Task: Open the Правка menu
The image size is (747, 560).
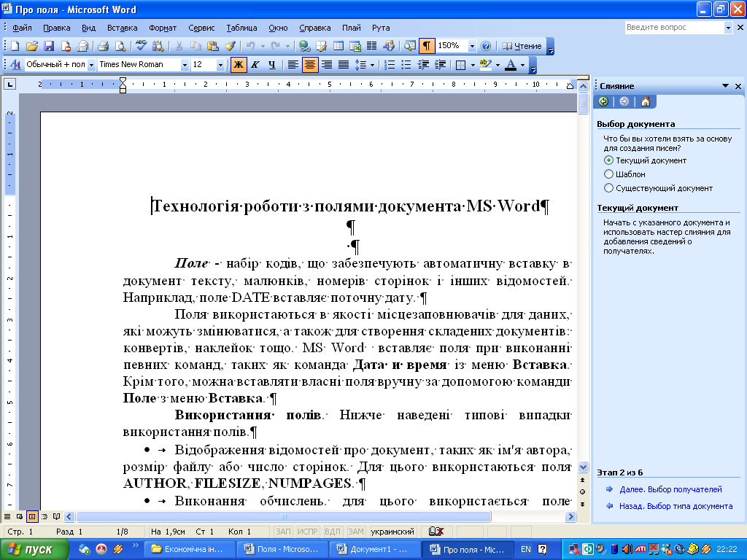Action: [57, 28]
